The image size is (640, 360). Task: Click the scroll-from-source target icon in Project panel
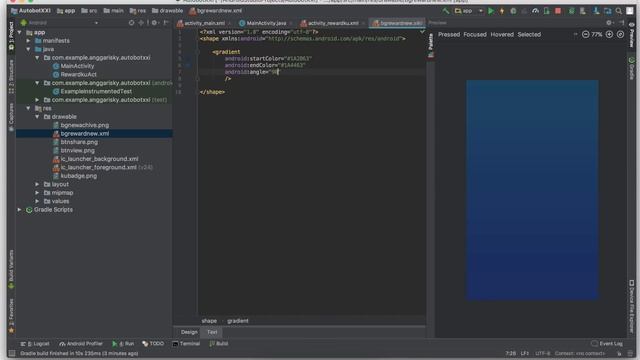click(131, 23)
